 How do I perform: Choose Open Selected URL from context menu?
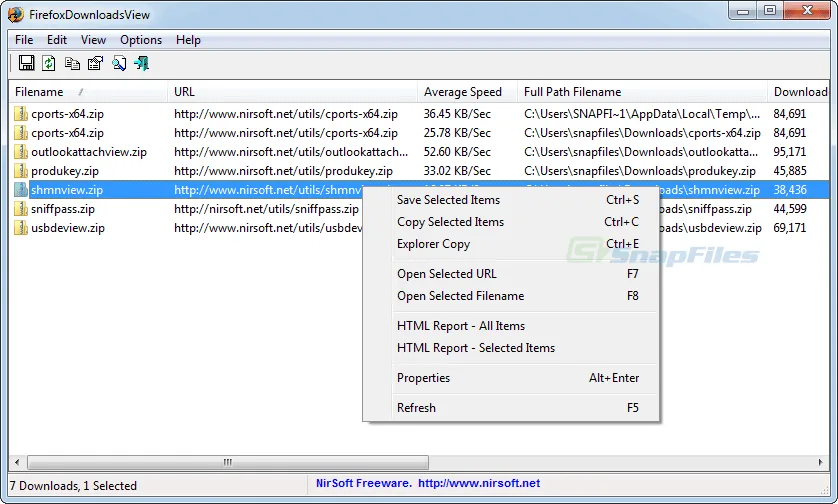coord(510,274)
